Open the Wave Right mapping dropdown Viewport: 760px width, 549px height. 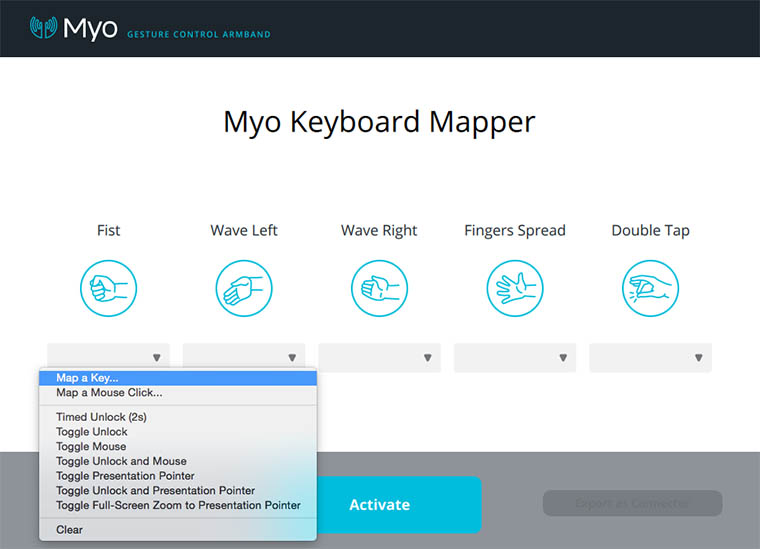(x=380, y=358)
